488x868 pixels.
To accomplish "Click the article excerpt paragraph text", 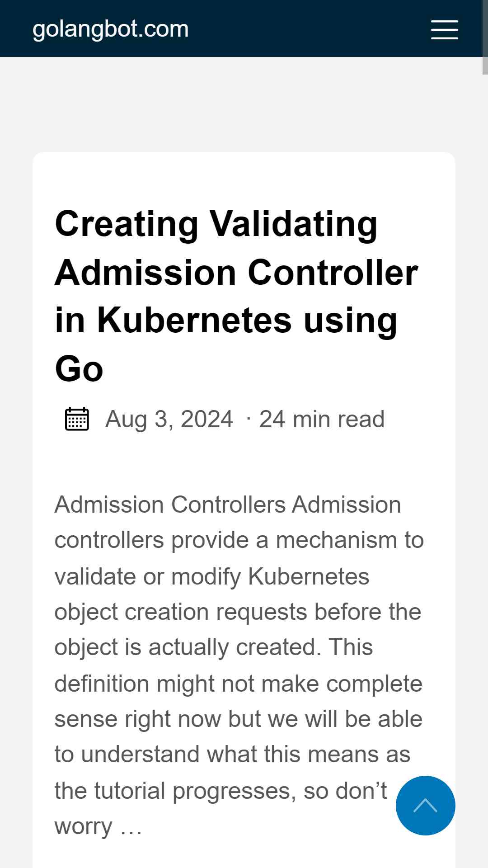I will (x=239, y=665).
